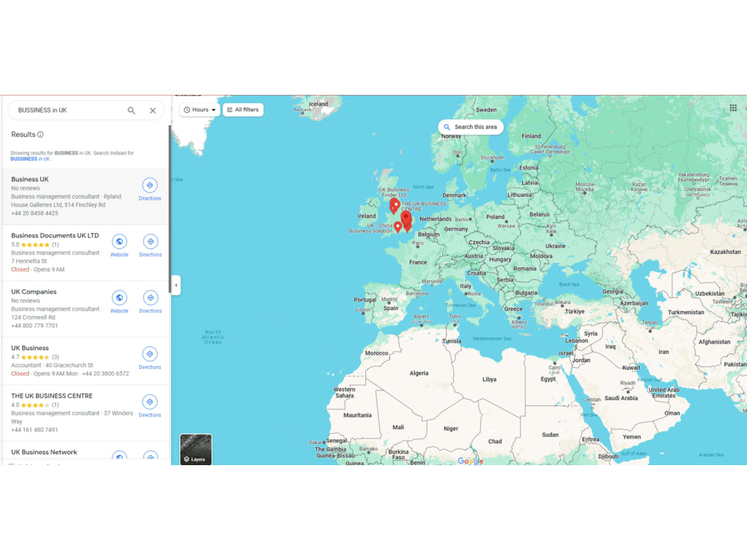Get directions to Business Documents UK LTD

(x=151, y=246)
